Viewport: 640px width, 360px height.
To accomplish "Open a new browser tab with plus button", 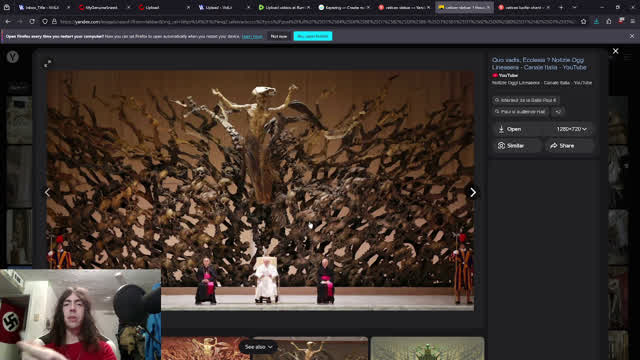I will pyautogui.click(x=561, y=7).
